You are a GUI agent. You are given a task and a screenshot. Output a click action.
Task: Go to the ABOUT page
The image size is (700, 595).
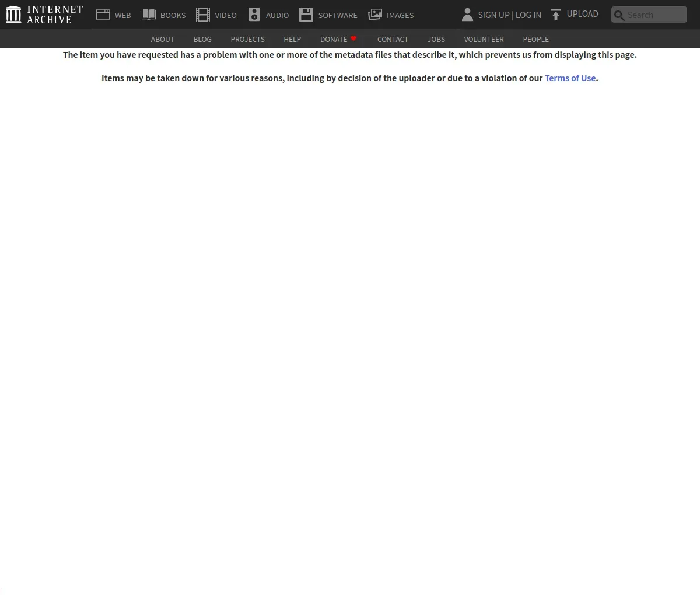click(162, 39)
